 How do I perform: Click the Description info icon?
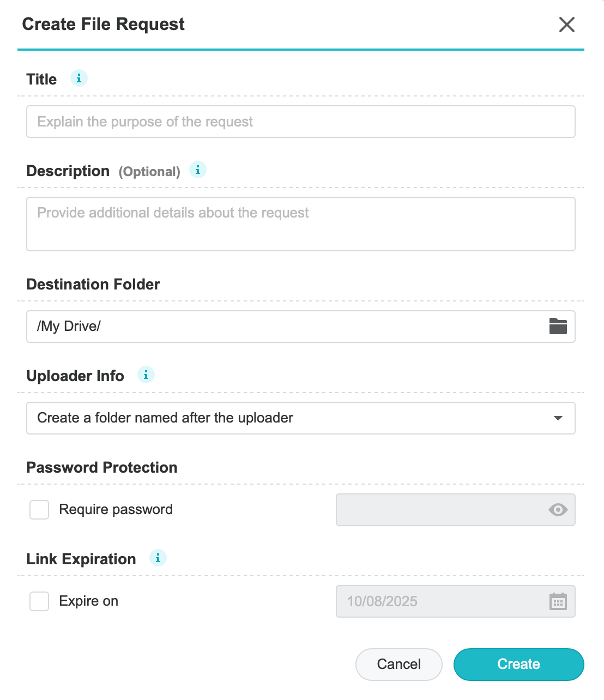pyautogui.click(x=198, y=170)
